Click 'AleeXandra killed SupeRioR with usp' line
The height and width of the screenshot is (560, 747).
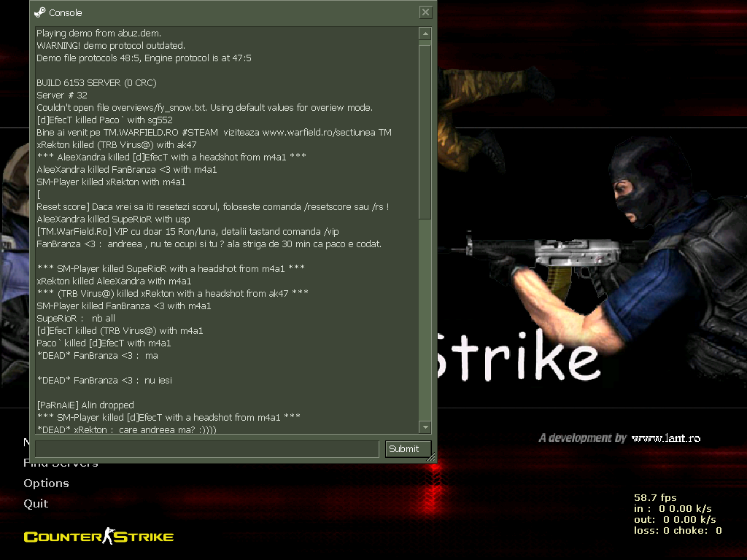click(113, 219)
